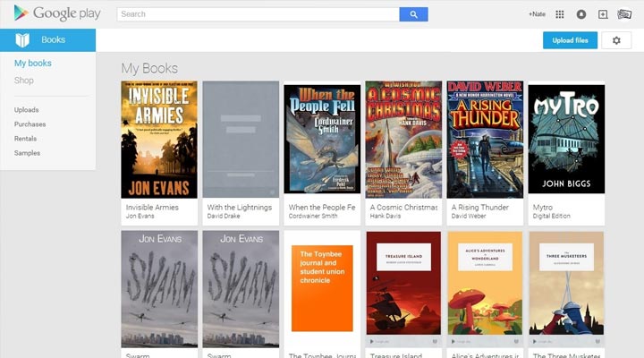Click the share plus box icon
Image resolution: width=644 pixels, height=358 pixels.
pos(603,14)
